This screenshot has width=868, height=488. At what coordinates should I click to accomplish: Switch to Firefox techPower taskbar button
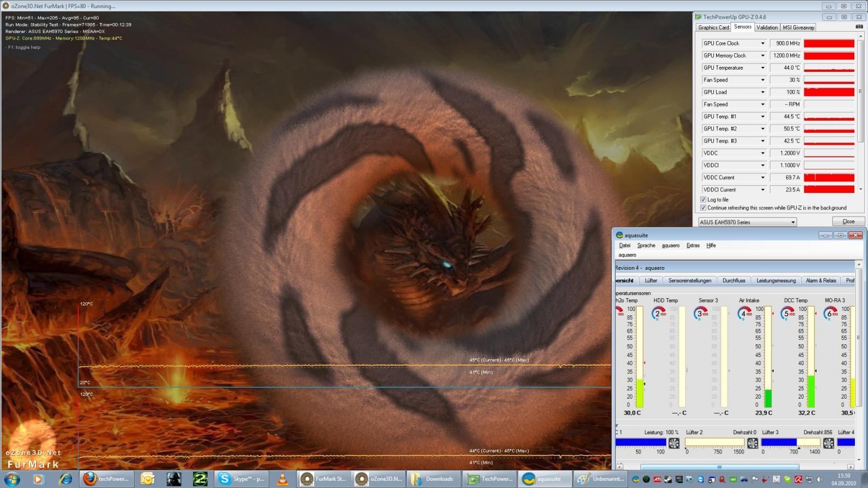(106, 479)
